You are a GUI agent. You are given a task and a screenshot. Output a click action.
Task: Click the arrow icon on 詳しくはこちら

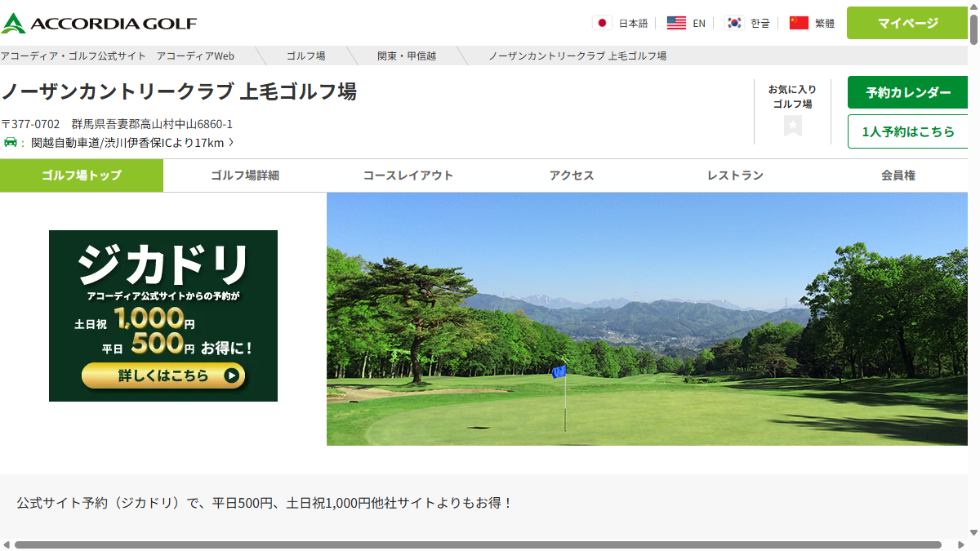pos(231,375)
